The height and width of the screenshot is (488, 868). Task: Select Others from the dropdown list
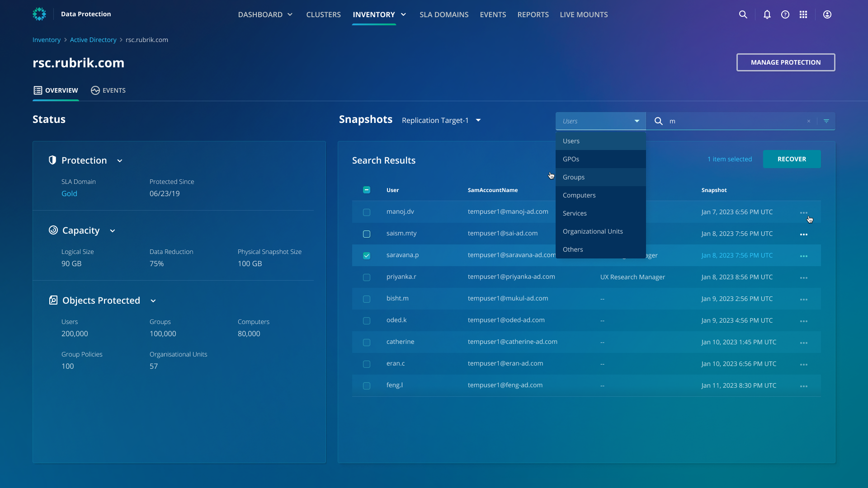coord(601,249)
